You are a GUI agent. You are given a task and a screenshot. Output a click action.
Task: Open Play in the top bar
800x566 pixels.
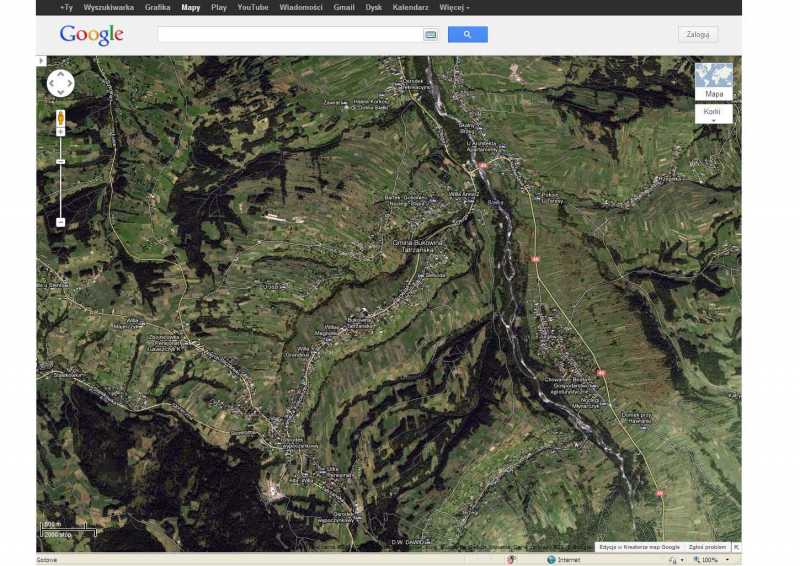[x=219, y=7]
